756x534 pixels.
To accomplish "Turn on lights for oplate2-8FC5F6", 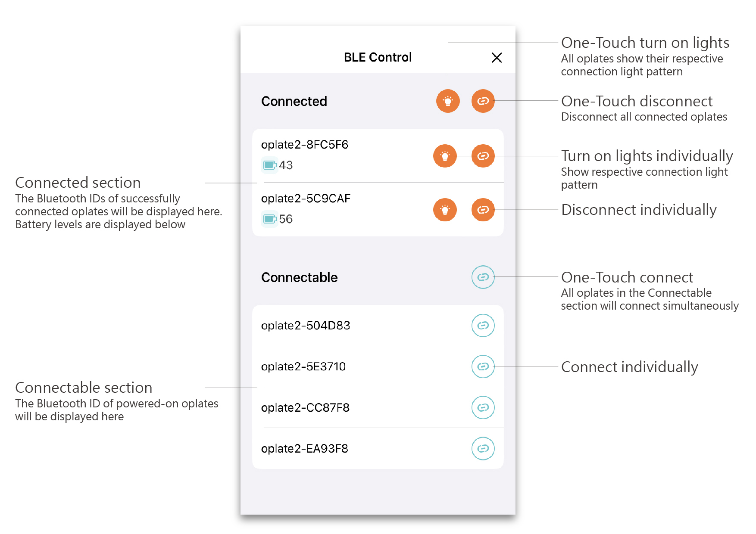I will point(445,156).
